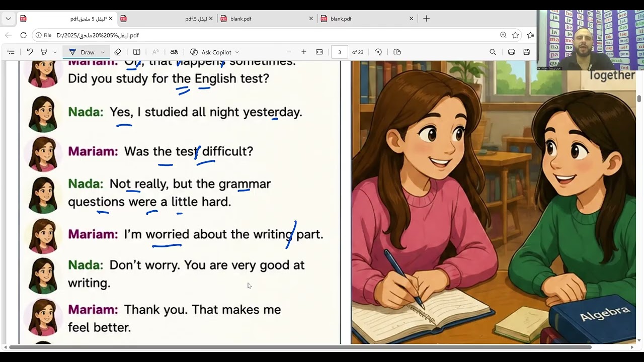Click the Page view icon
This screenshot has width=644, height=362.
coord(397,52)
